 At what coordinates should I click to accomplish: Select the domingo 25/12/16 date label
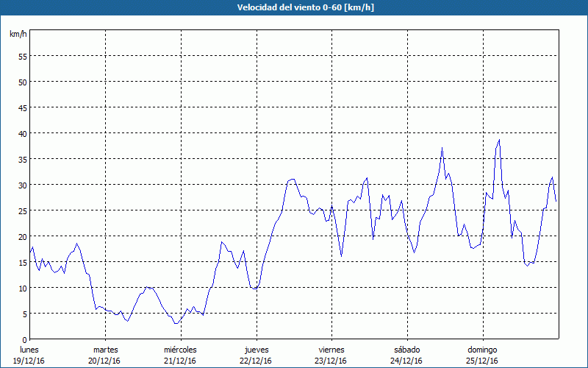pyautogui.click(x=482, y=355)
